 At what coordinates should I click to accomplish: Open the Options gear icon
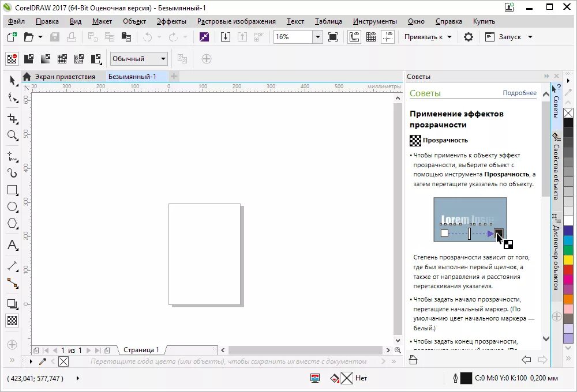click(x=468, y=37)
